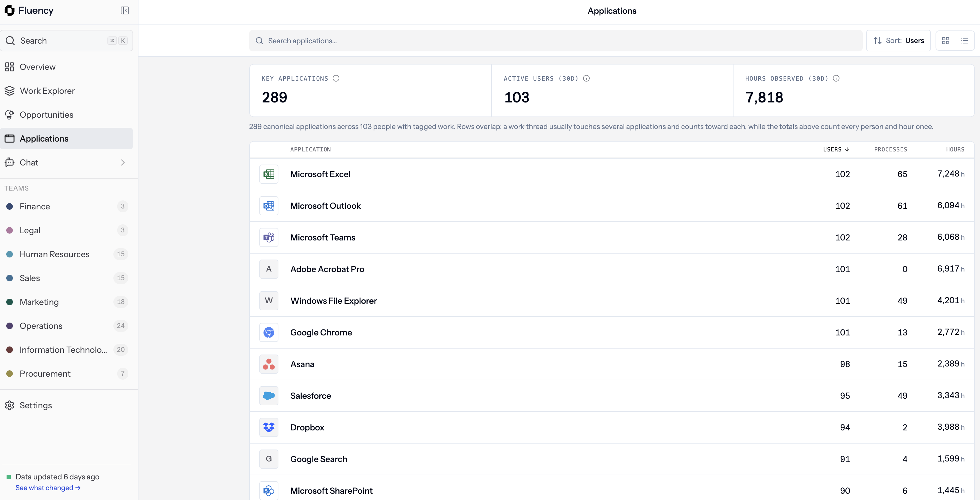Viewport: 980px width, 500px height.
Task: Open the Salesforce row name
Action: 310,396
